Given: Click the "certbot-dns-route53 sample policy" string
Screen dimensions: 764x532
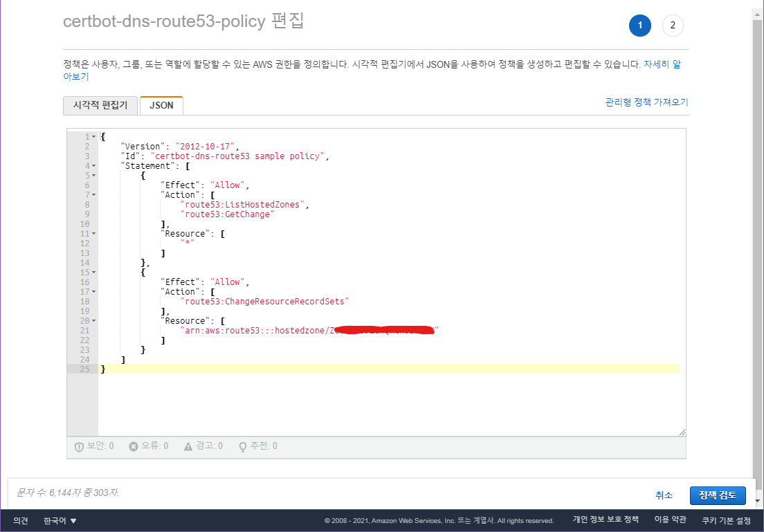Looking at the screenshot, I should pos(238,156).
